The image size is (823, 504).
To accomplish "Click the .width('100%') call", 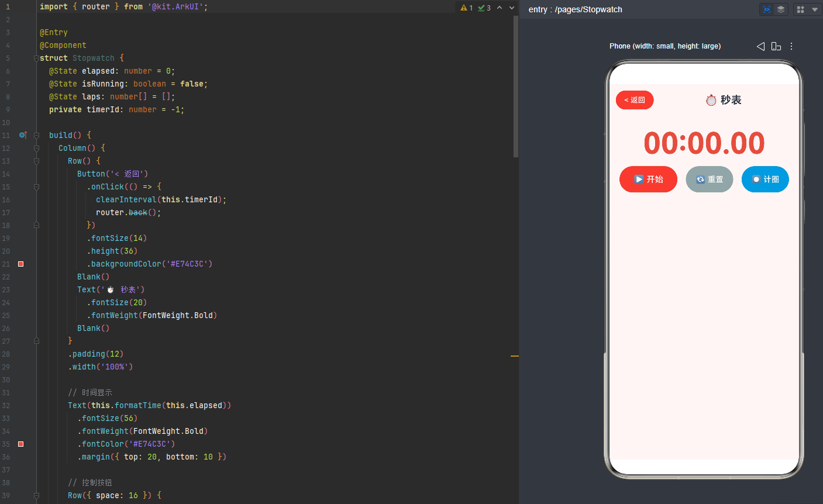I will pyautogui.click(x=101, y=367).
